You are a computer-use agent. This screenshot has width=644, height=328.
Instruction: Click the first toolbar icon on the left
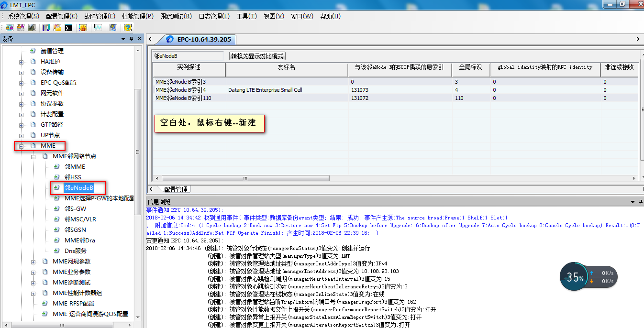[9, 28]
